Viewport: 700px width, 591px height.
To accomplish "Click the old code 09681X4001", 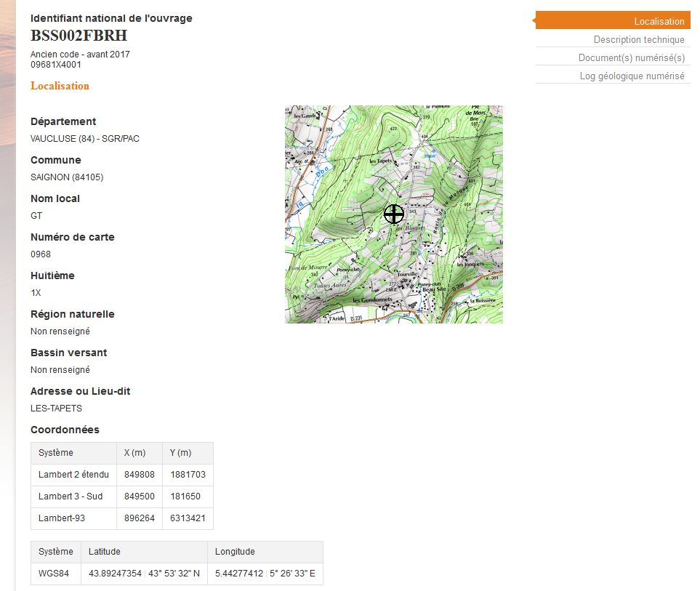I will tap(56, 65).
